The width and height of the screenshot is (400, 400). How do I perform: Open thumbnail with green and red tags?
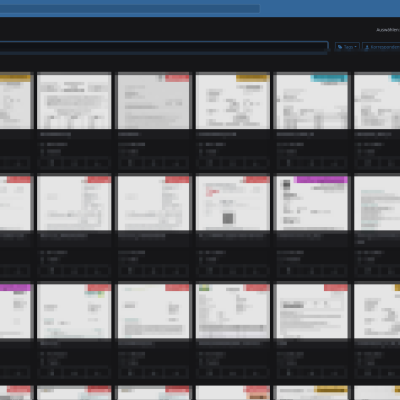point(233,311)
